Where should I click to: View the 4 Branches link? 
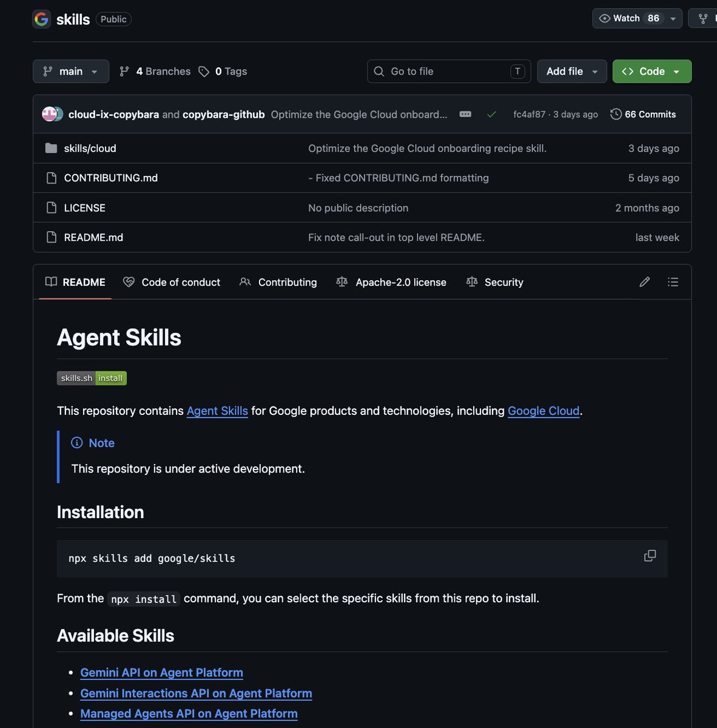[155, 71]
